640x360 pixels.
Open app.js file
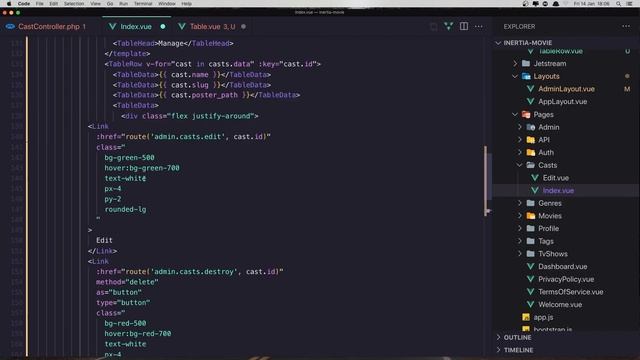coord(543,317)
